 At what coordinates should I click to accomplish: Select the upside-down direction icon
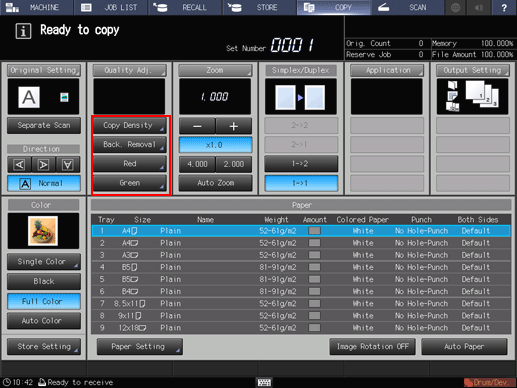click(68, 165)
